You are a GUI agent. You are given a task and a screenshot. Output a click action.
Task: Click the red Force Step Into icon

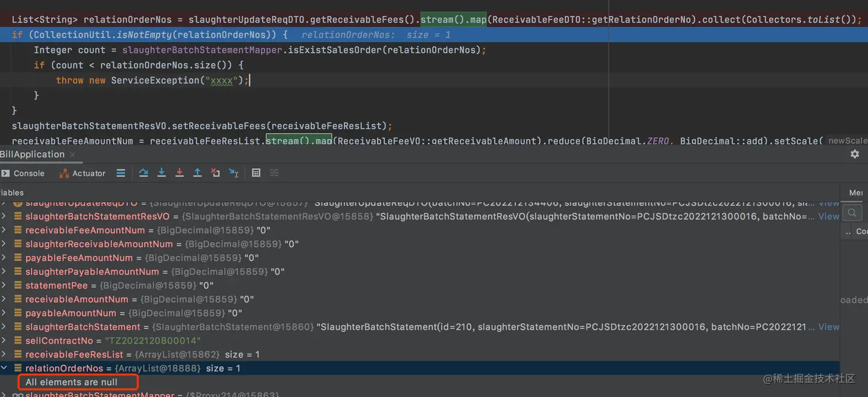pyautogui.click(x=179, y=173)
